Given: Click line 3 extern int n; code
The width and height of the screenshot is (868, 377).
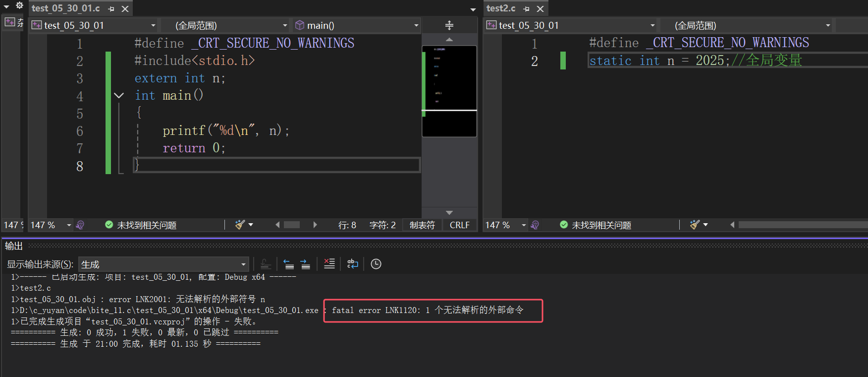Looking at the screenshot, I should click(x=180, y=78).
